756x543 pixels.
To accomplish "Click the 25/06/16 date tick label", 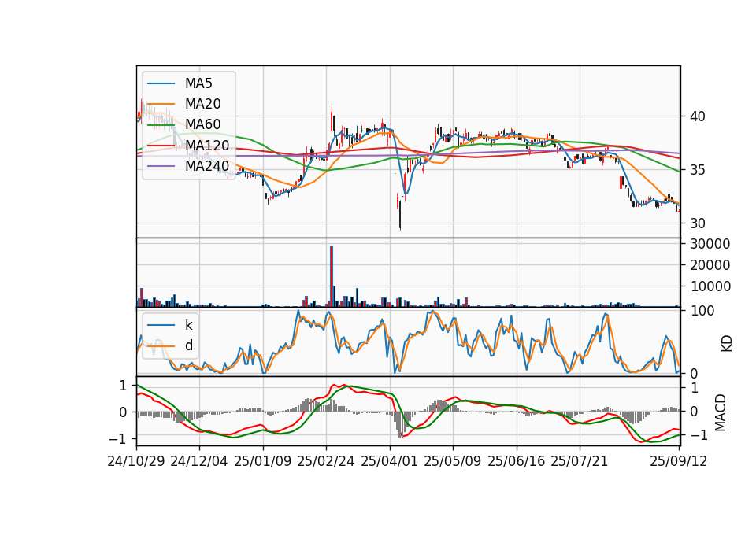I will point(517,461).
